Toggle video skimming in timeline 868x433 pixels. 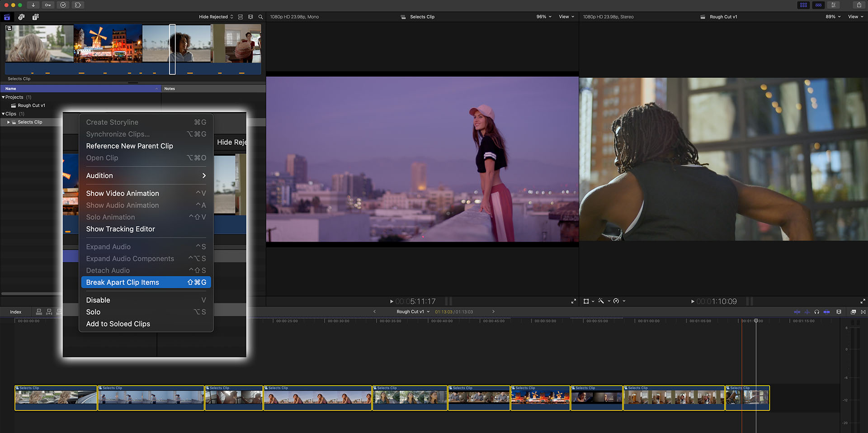[797, 312]
